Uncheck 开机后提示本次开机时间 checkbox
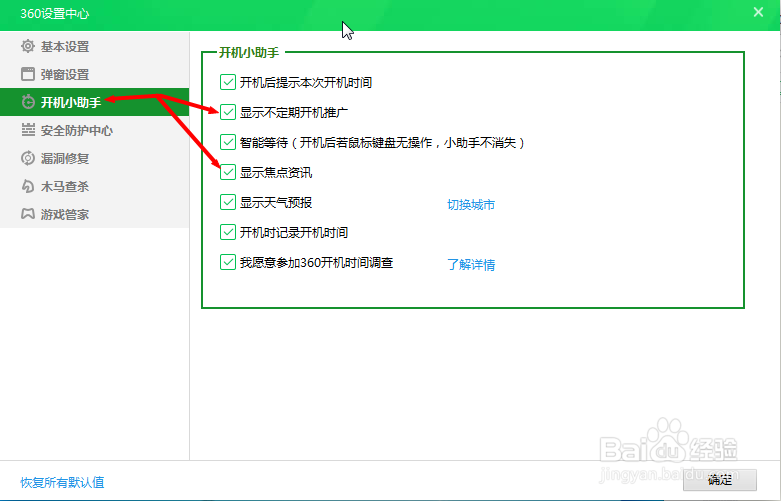 228,82
